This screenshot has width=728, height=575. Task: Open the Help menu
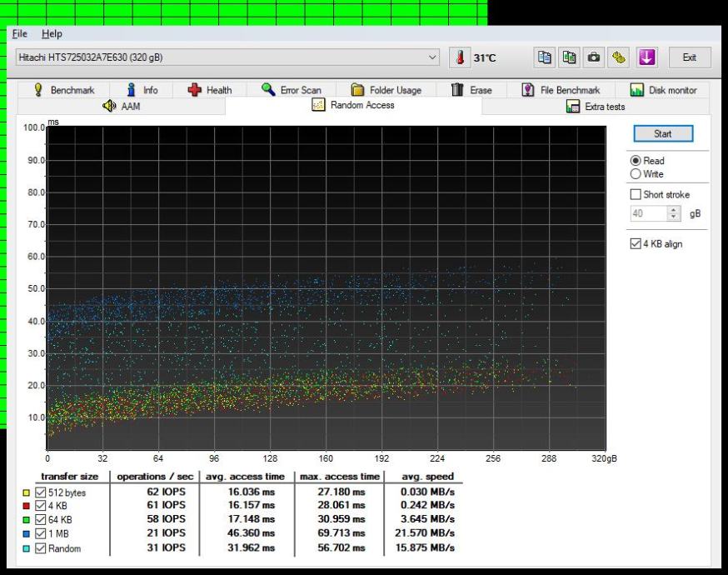pyautogui.click(x=52, y=33)
